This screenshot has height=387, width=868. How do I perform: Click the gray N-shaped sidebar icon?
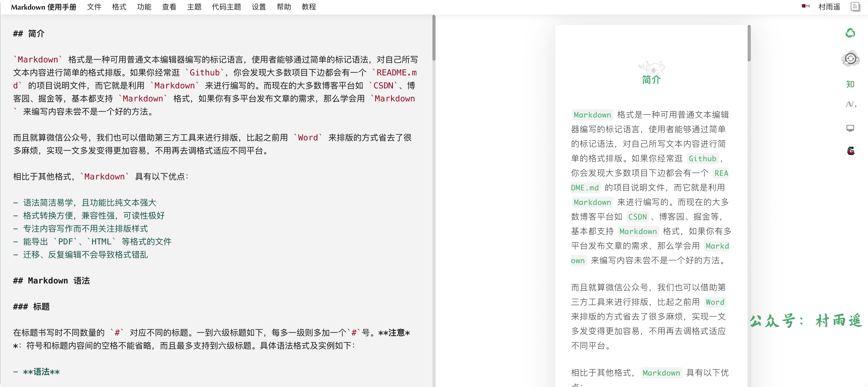click(850, 105)
